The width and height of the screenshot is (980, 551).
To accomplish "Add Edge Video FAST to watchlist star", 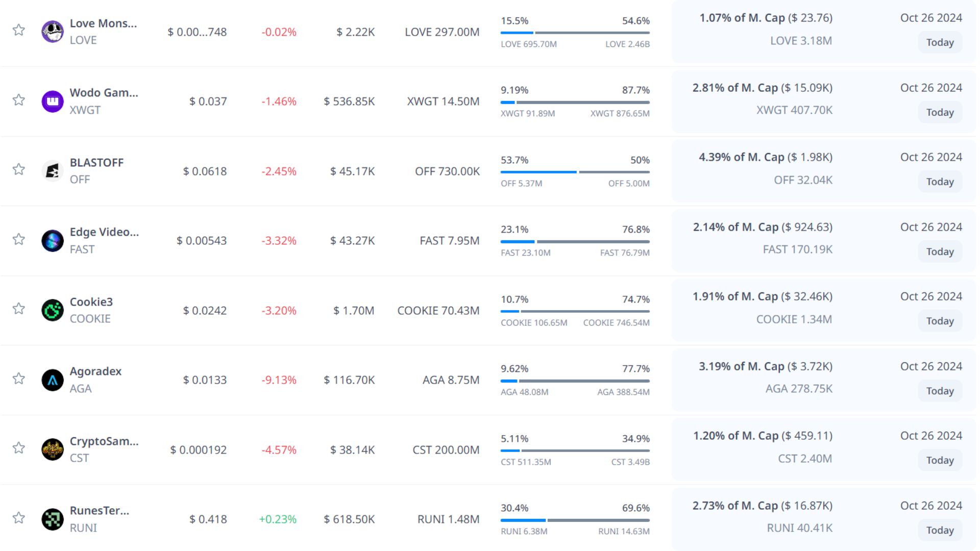I will 19,239.
